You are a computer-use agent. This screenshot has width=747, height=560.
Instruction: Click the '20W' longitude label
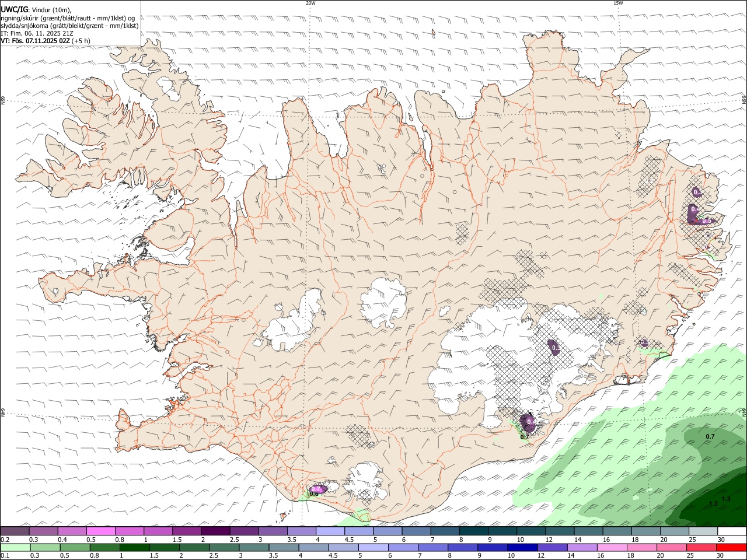point(310,3)
